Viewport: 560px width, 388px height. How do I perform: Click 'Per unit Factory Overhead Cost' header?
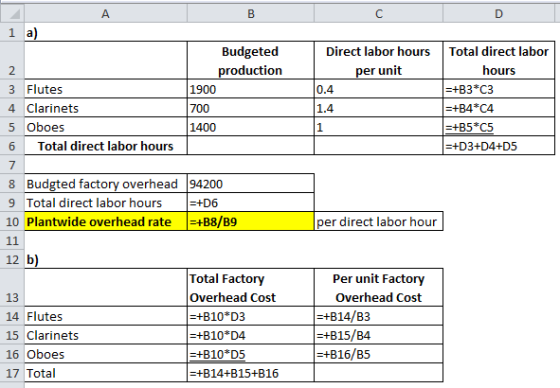(379, 288)
